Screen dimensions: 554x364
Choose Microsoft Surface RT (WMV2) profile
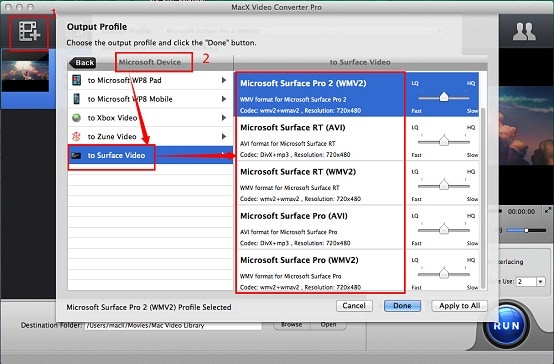coord(320,183)
